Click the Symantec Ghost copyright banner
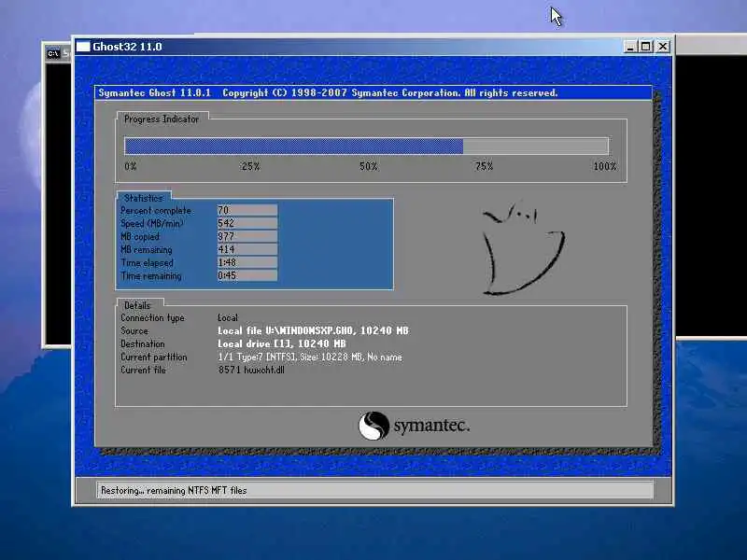747x560 pixels. click(x=328, y=92)
